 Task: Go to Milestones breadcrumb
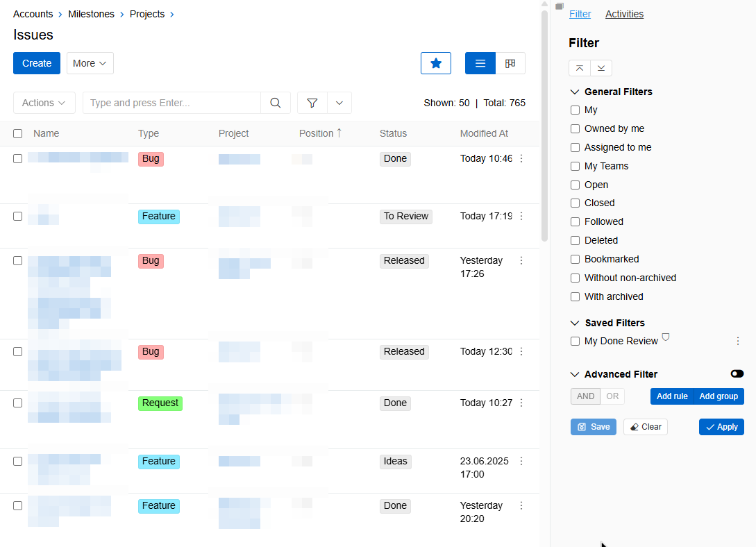[91, 14]
